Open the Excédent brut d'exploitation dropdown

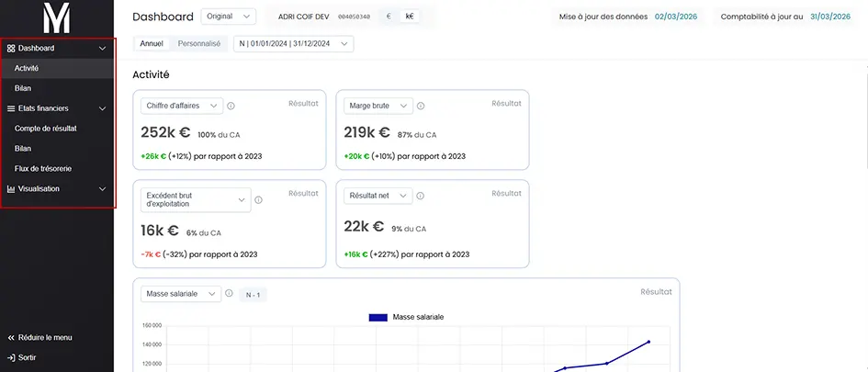[196, 199]
